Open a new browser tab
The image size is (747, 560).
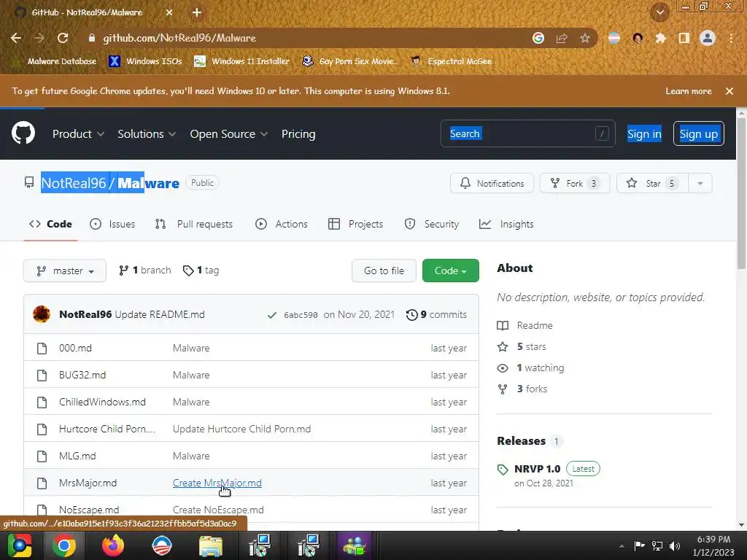click(x=197, y=12)
